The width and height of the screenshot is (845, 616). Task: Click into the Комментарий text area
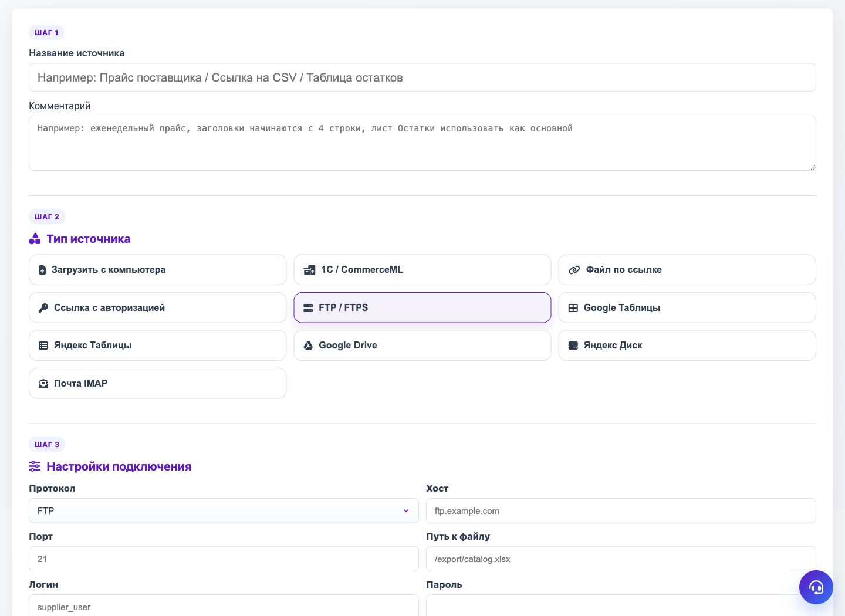point(422,143)
